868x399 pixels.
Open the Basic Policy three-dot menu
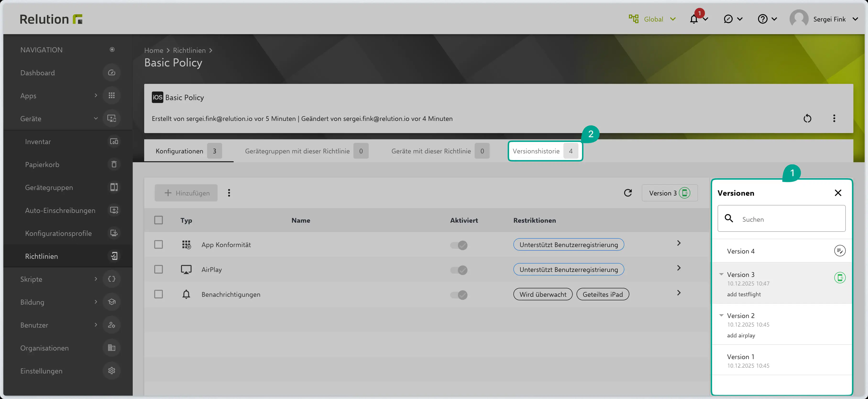pos(834,119)
